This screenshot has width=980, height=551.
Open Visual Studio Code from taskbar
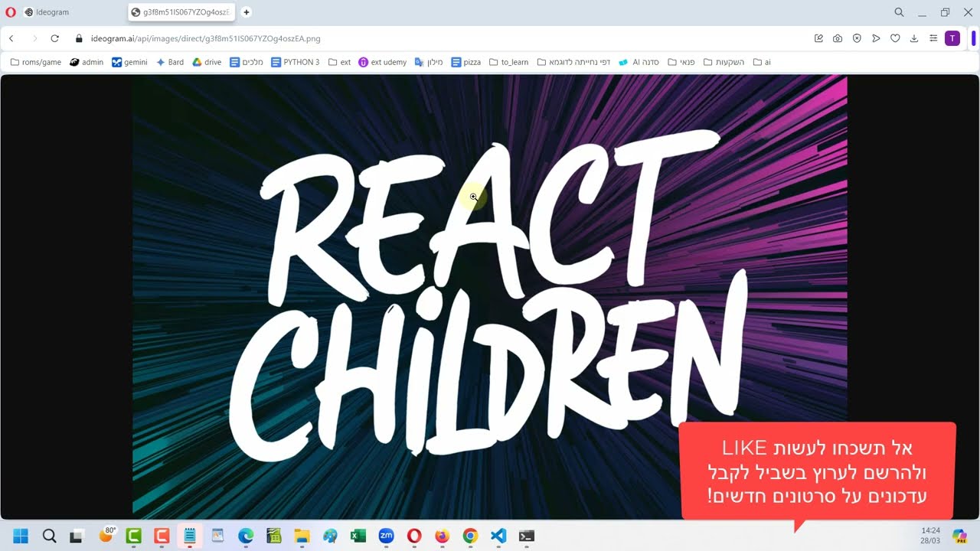pos(498,536)
